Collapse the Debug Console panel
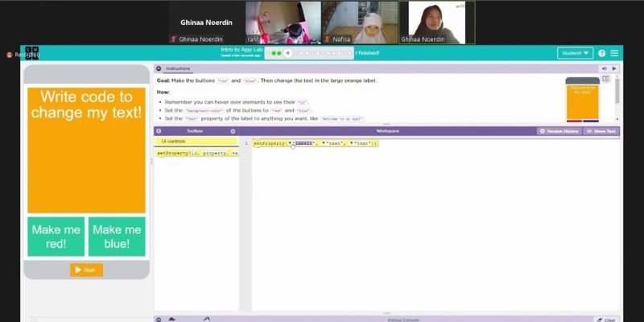The height and width of the screenshot is (322, 644). (x=159, y=320)
